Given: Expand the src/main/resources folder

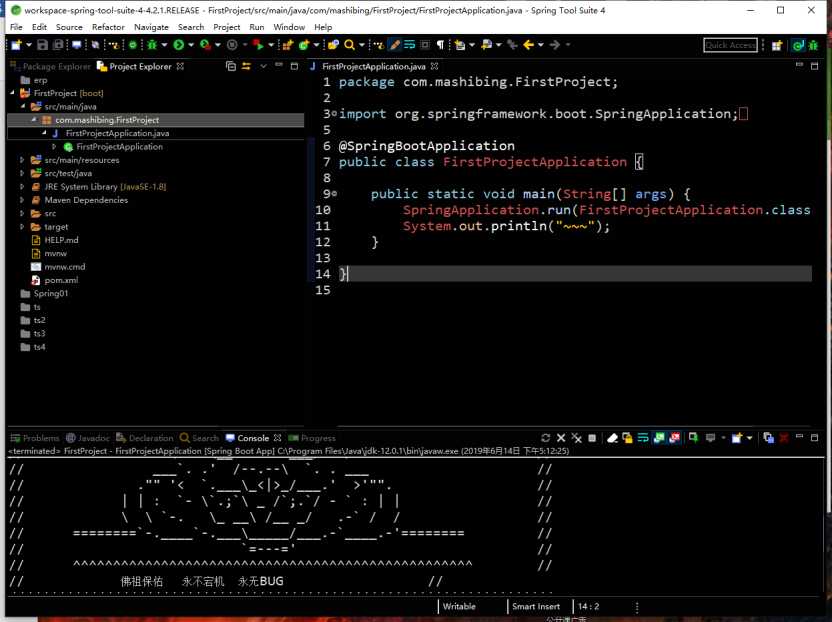Looking at the screenshot, I should (22, 160).
